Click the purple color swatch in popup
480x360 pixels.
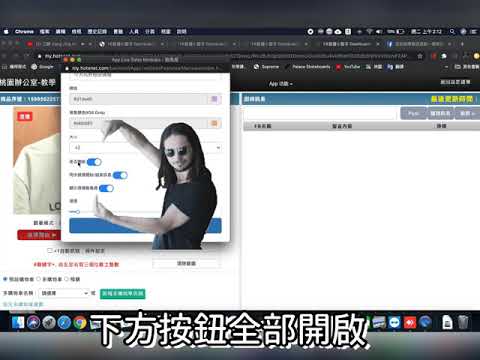click(214, 99)
